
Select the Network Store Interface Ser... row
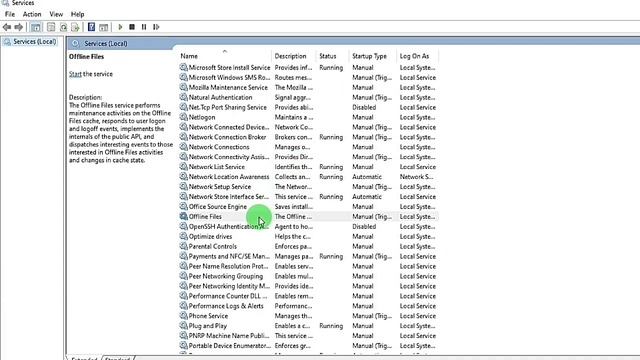(x=308, y=197)
